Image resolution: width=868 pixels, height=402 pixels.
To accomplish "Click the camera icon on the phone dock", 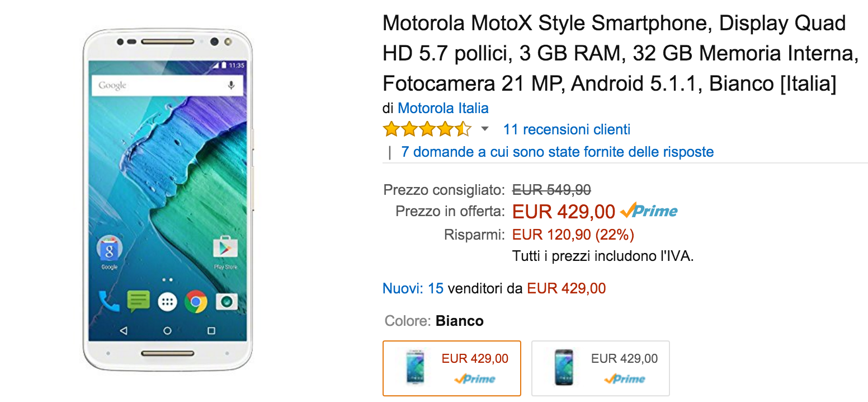I will tap(226, 302).
